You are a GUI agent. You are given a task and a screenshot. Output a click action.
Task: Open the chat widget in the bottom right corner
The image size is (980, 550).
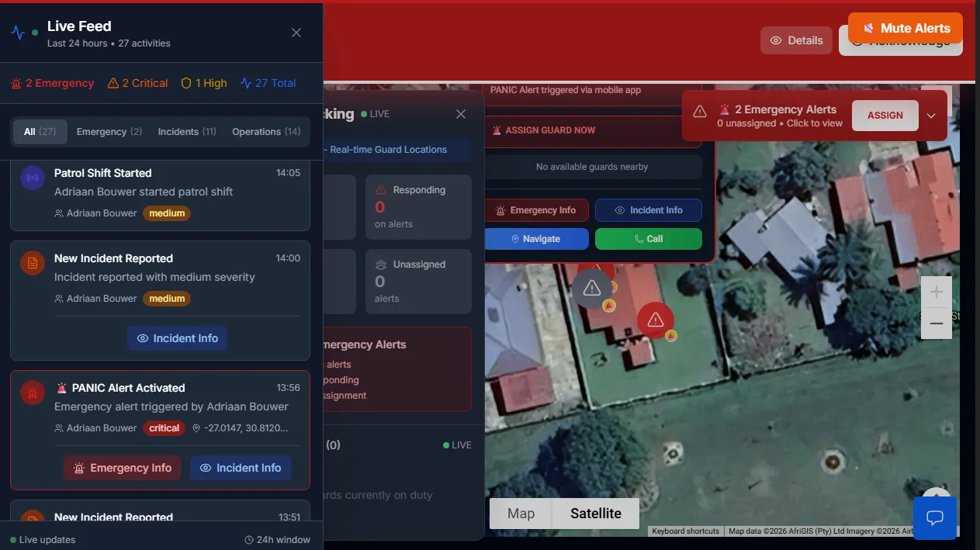coord(934,517)
